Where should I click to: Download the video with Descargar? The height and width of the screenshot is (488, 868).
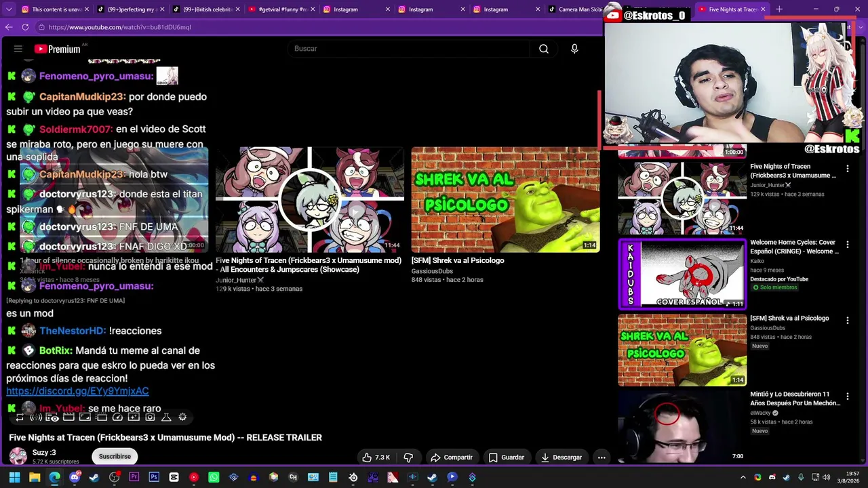[561, 457]
